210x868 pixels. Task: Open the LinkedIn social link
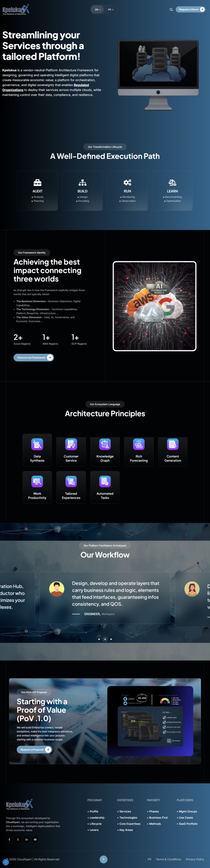tap(26, 840)
